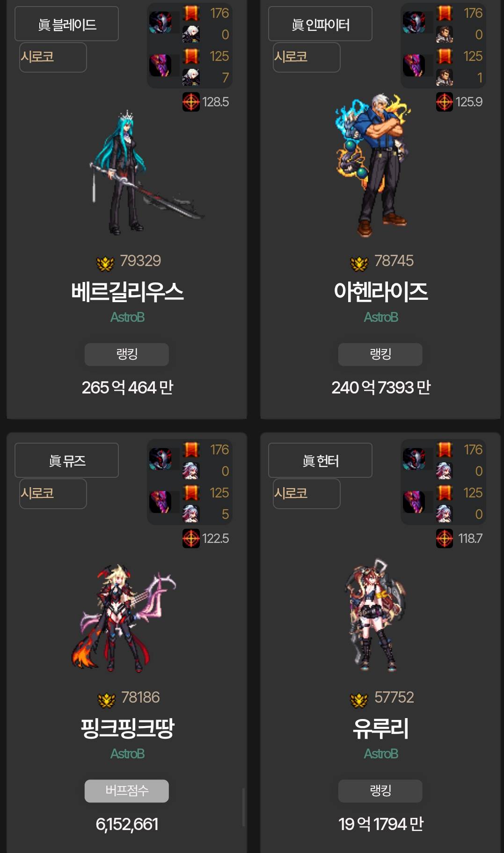504x853 pixels.
Task: Open the 랭킹 button under 아헨라이즈
Action: [380, 354]
